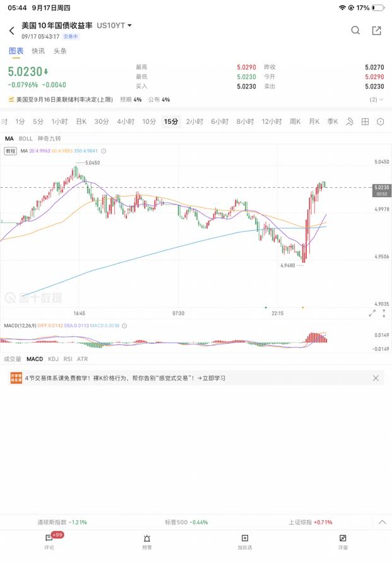Switch sub-chart to MACD
This screenshot has height=565, width=392.
pyautogui.click(x=35, y=359)
